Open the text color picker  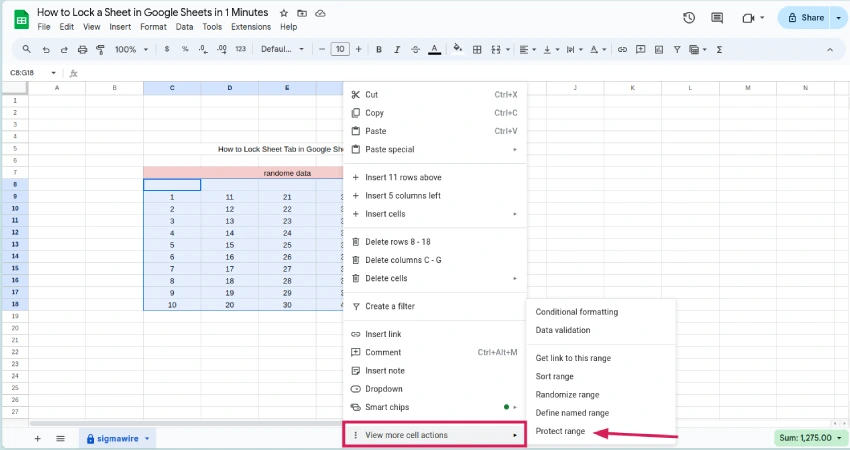coord(434,49)
